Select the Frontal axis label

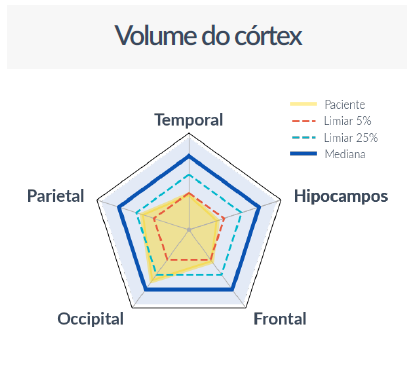pos(280,319)
